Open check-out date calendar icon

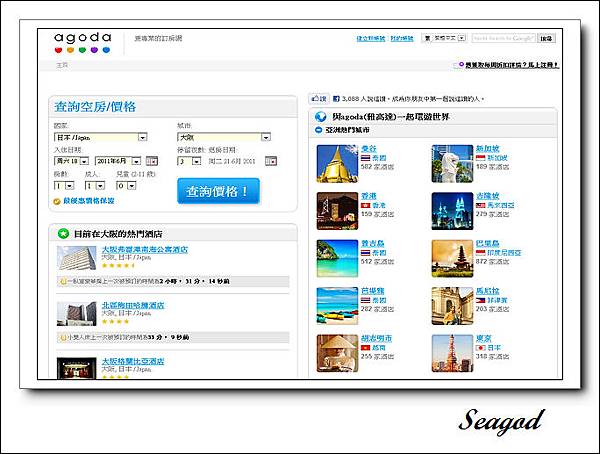271,161
